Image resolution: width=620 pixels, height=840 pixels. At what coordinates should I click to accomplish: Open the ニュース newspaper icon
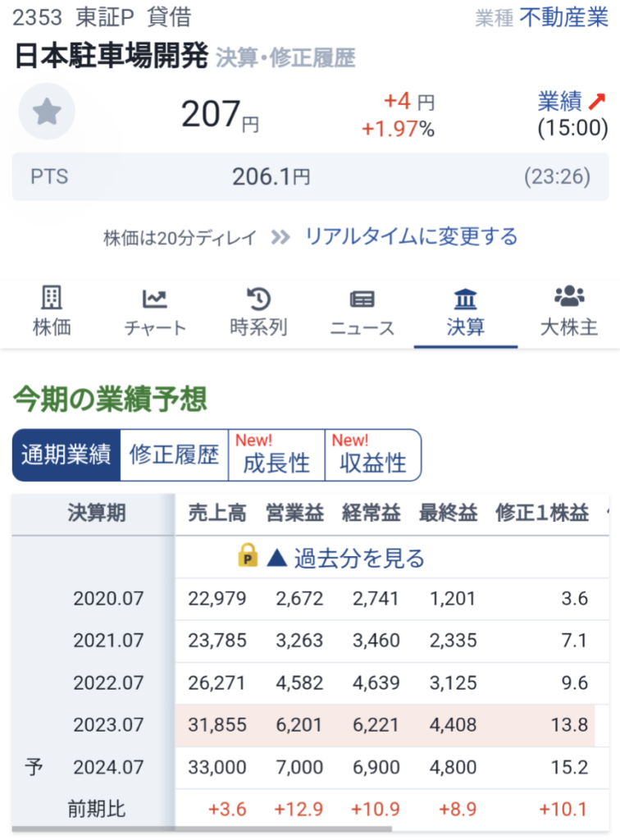click(x=362, y=299)
